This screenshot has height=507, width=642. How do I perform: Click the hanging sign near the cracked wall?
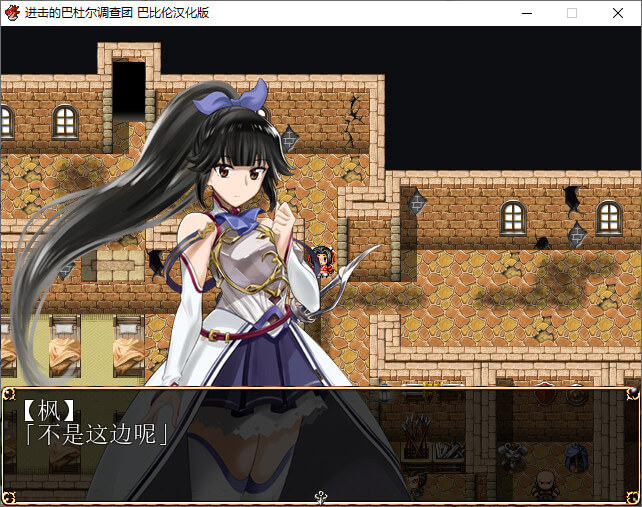click(x=289, y=138)
